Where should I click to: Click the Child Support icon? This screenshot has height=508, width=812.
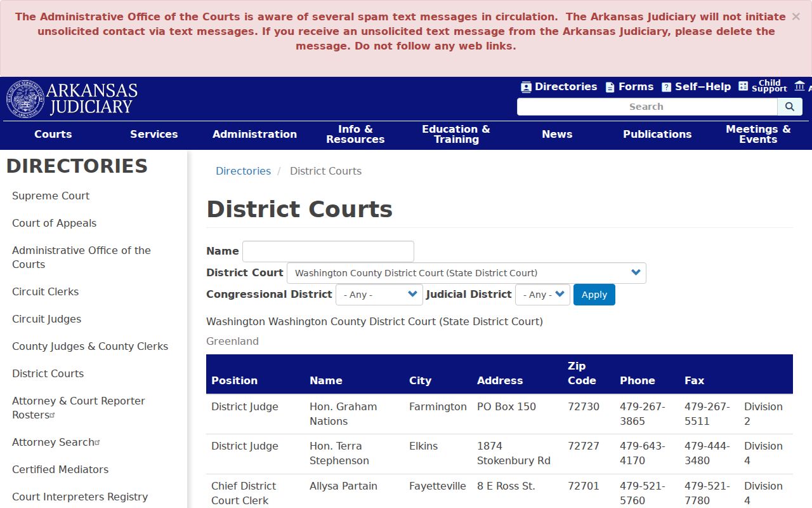(743, 86)
